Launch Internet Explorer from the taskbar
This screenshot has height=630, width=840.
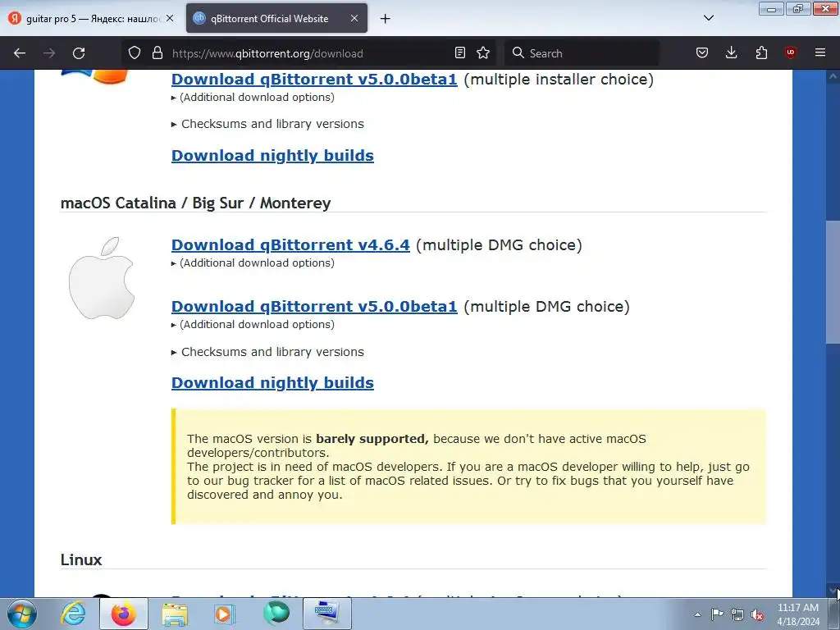[x=73, y=614]
